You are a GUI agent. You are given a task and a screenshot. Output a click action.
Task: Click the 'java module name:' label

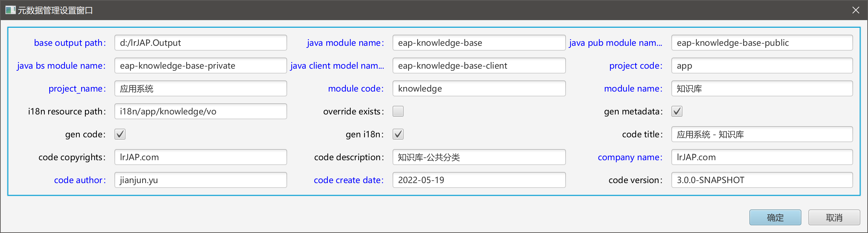345,43
